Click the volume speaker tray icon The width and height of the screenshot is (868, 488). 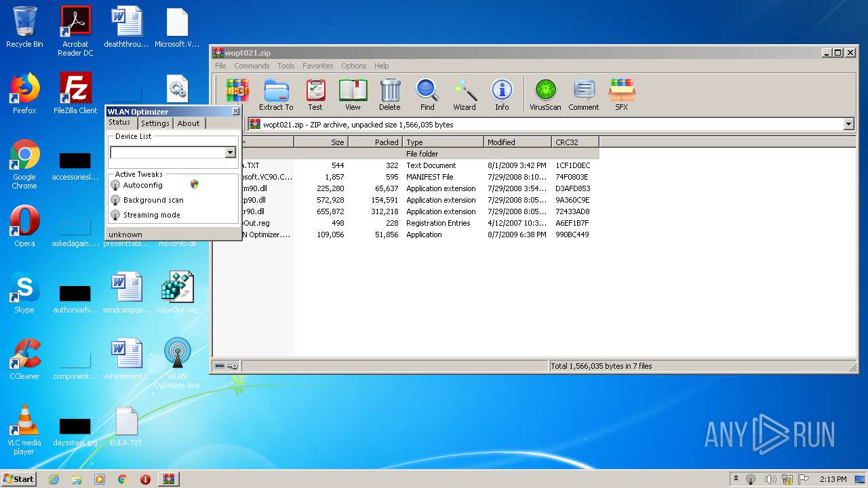click(770, 479)
